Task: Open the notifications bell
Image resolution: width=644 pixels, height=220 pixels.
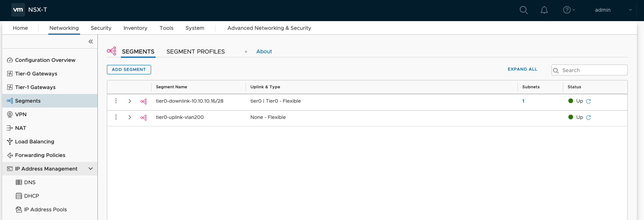Action: point(544,10)
